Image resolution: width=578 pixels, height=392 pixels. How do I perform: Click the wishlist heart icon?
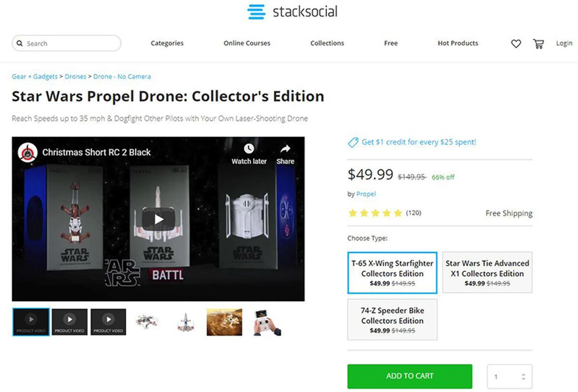pos(516,44)
